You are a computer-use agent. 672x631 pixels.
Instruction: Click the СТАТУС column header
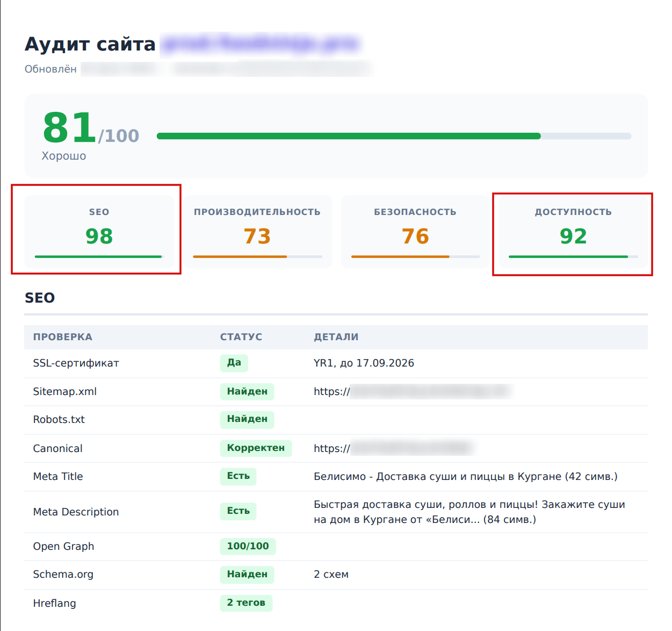click(x=241, y=337)
